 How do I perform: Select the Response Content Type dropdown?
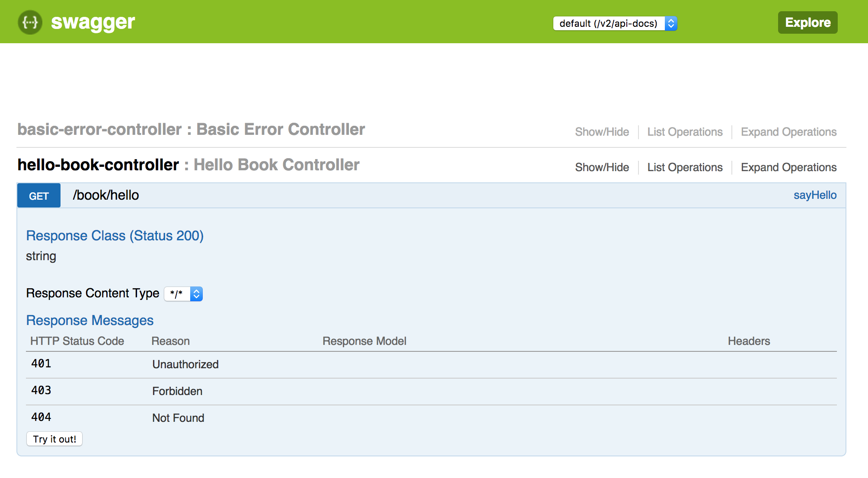coord(183,293)
